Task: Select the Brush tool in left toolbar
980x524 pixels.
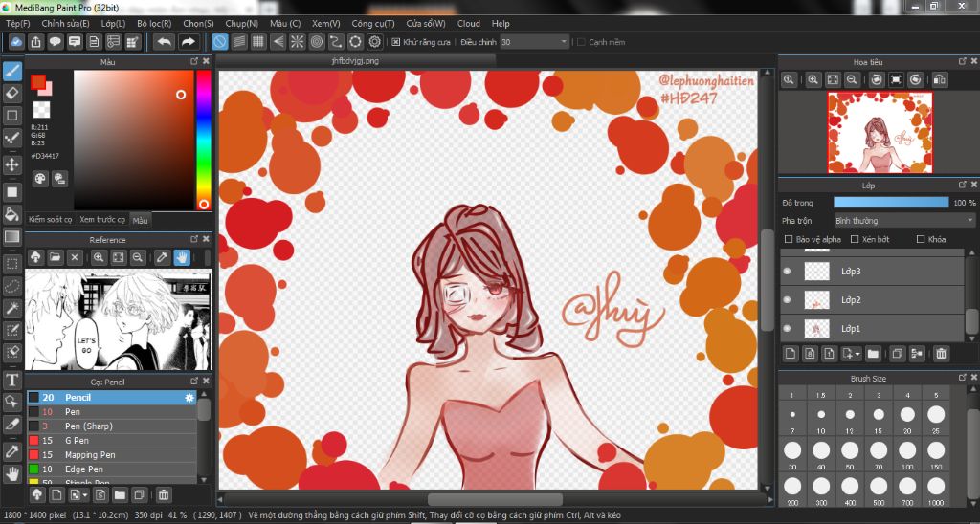Action: coord(11,71)
